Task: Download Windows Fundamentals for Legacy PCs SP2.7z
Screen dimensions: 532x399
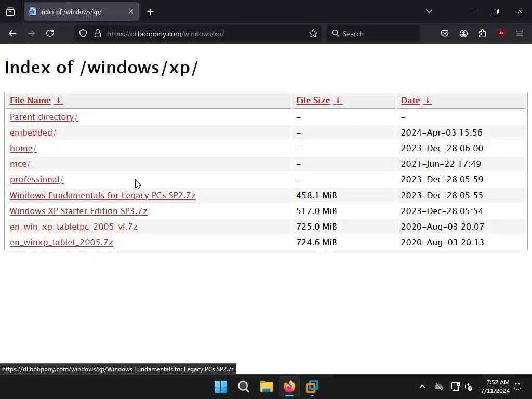Action: coord(102,195)
